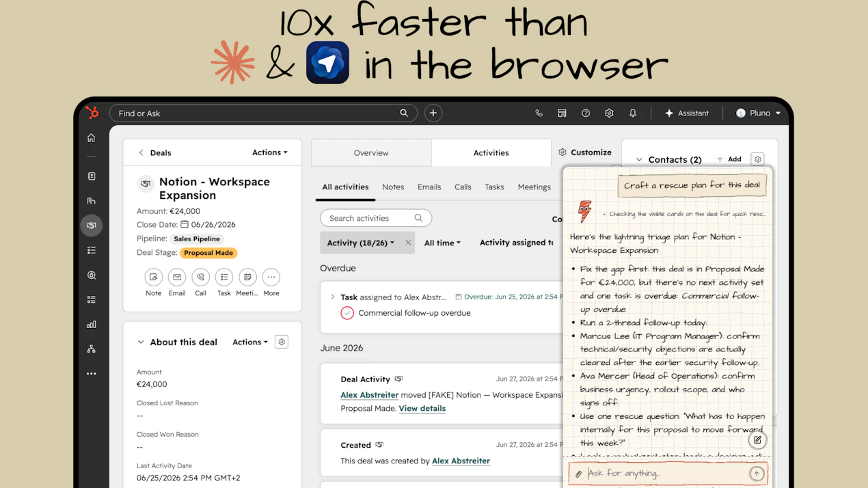The width and height of the screenshot is (868, 488).
Task: Click the plus create button in the top bar
Action: (433, 113)
